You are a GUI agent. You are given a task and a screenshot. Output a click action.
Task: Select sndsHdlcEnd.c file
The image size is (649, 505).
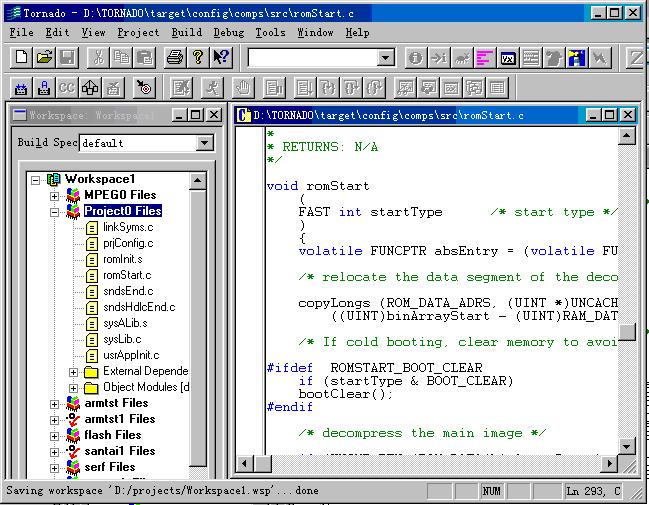pyautogui.click(x=139, y=307)
